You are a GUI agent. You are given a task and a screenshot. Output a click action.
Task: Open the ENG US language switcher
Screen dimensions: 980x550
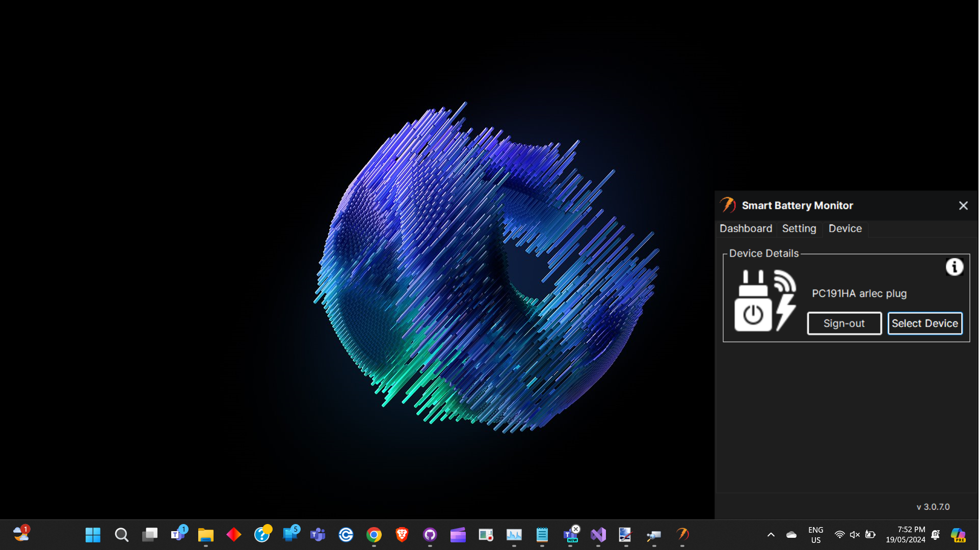click(x=815, y=534)
